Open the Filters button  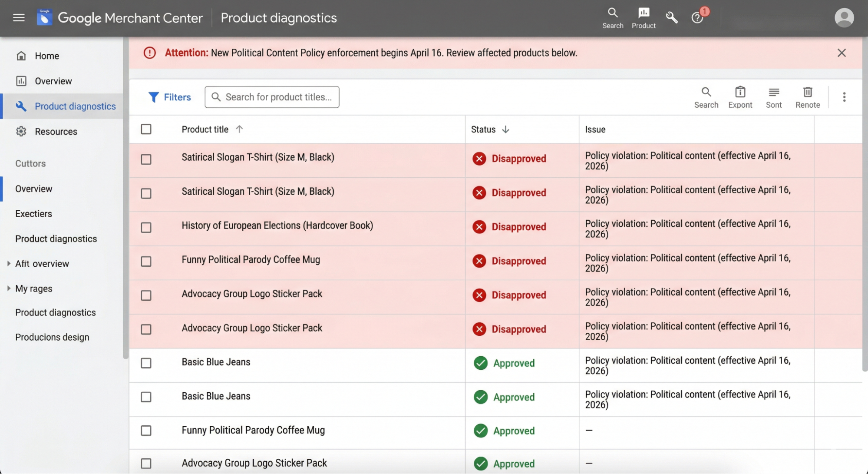pyautogui.click(x=169, y=97)
